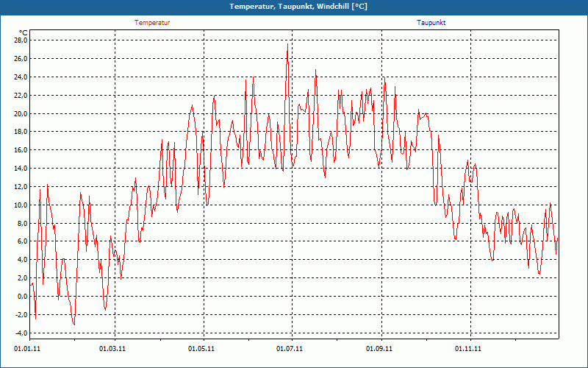Select the -2,0 y-axis label
Viewport: 588px width, 368px height.
[21, 315]
